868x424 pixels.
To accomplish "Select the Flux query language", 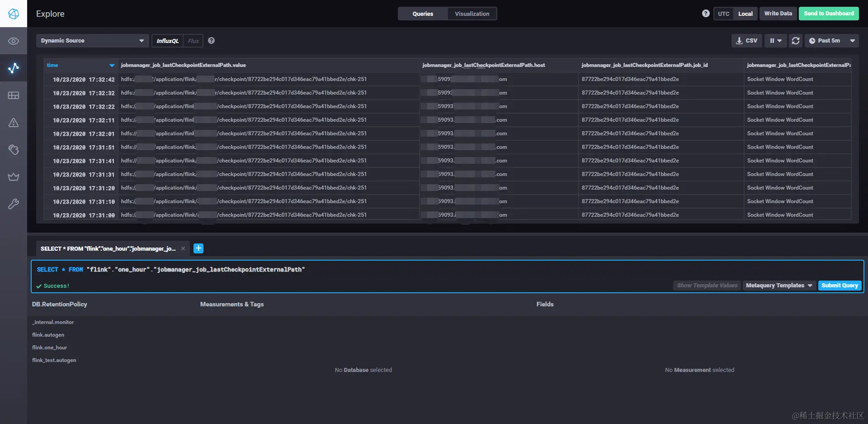I will [x=193, y=41].
